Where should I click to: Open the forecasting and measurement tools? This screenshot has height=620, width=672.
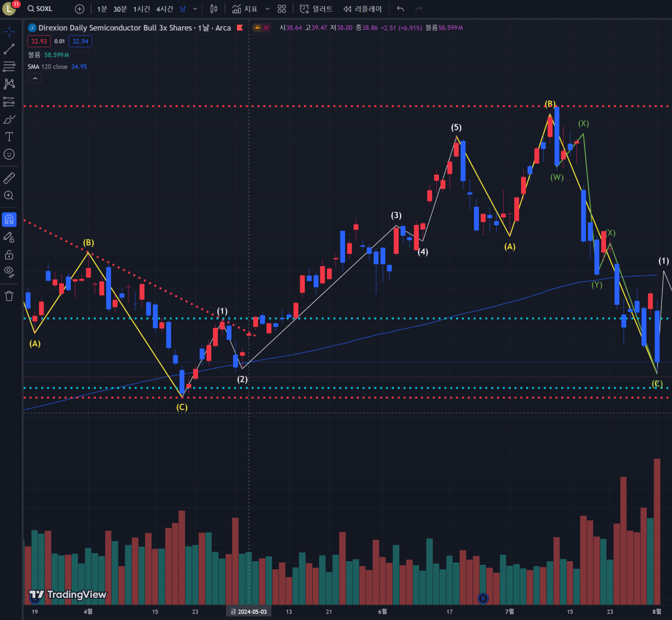[9, 102]
